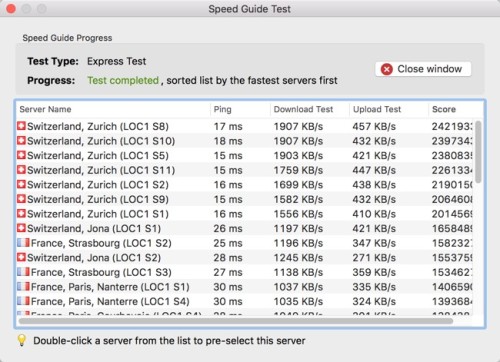500x362 pixels.
Task: Click the 1197 KB/s download value
Action: (x=298, y=229)
